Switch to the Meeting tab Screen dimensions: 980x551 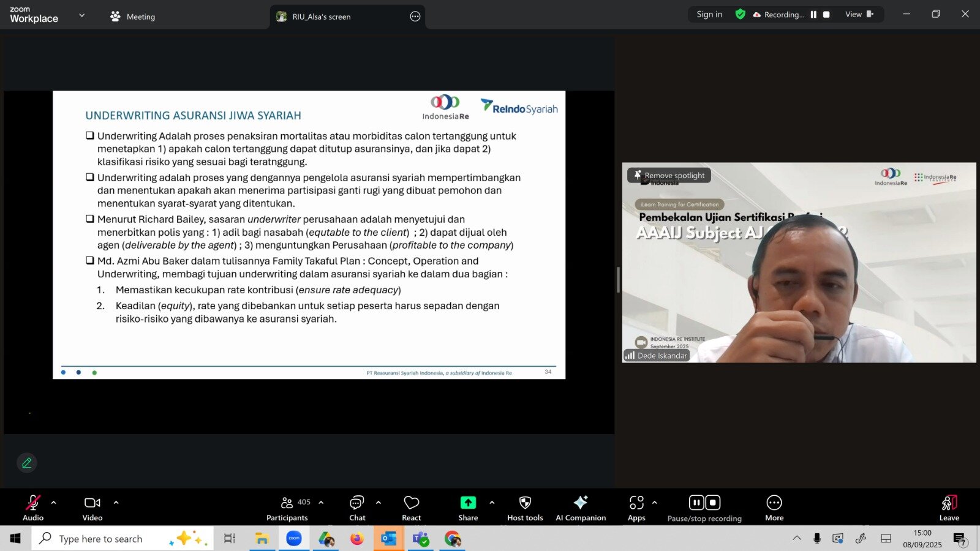coord(133,17)
